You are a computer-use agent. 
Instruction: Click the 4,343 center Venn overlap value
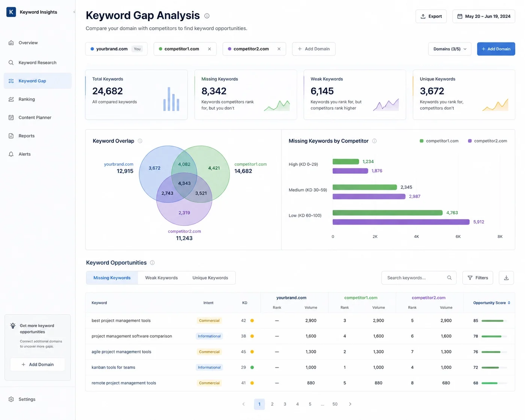click(184, 183)
